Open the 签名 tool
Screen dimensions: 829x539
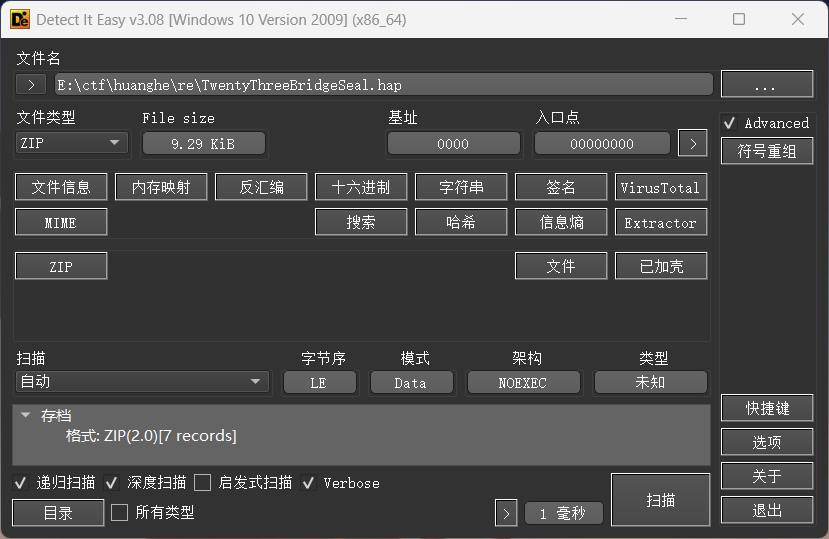click(x=561, y=187)
